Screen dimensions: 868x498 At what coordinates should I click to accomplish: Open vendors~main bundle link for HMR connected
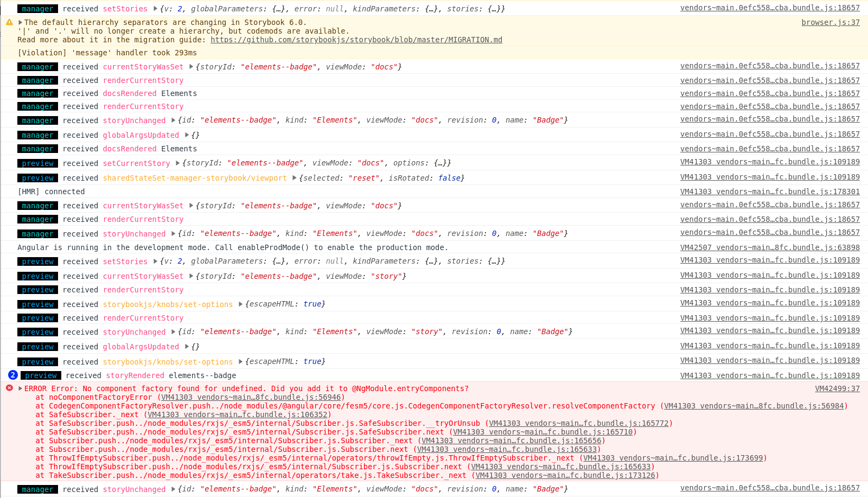tap(770, 191)
